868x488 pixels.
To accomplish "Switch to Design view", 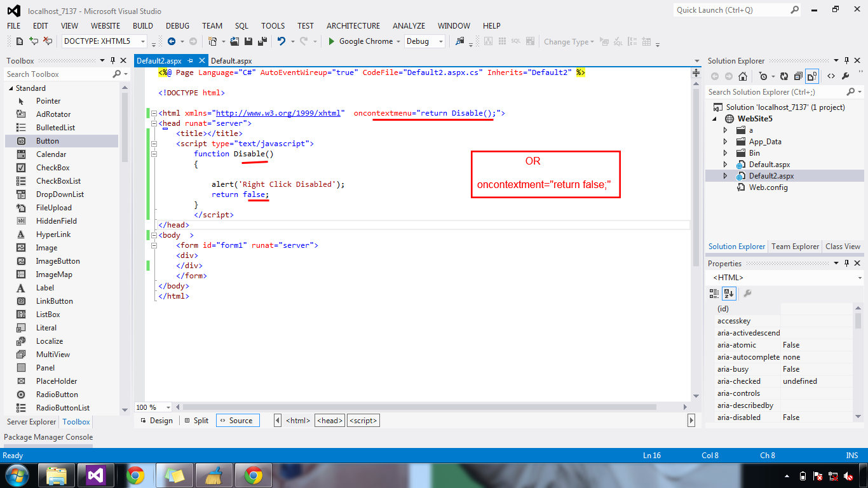I will tap(156, 421).
